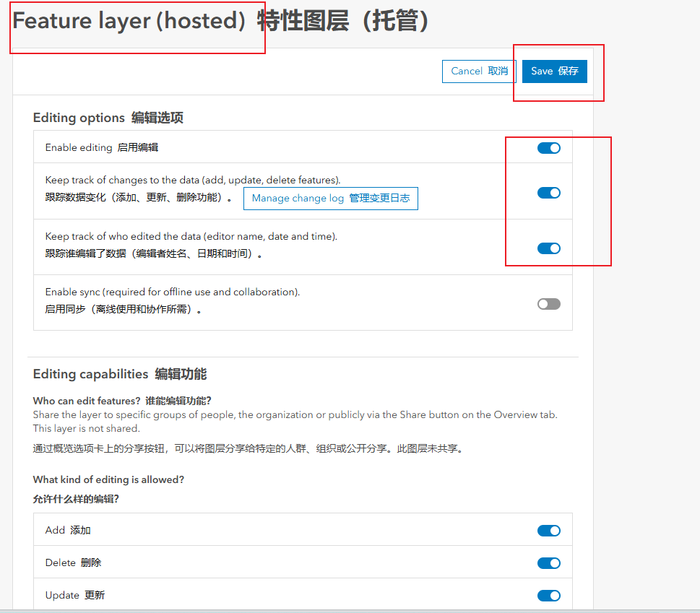
Task: Toggle the Add 添加 switch
Action: (549, 531)
